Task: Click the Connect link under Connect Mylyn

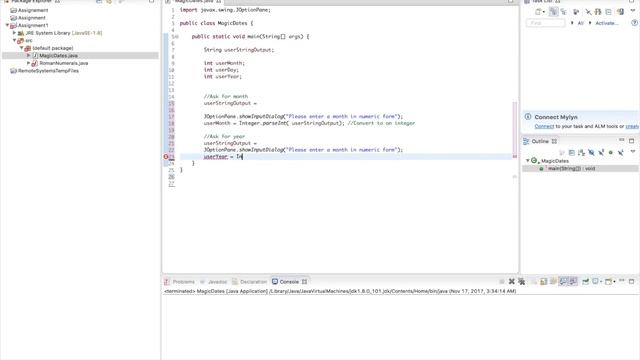Action: 544,127
